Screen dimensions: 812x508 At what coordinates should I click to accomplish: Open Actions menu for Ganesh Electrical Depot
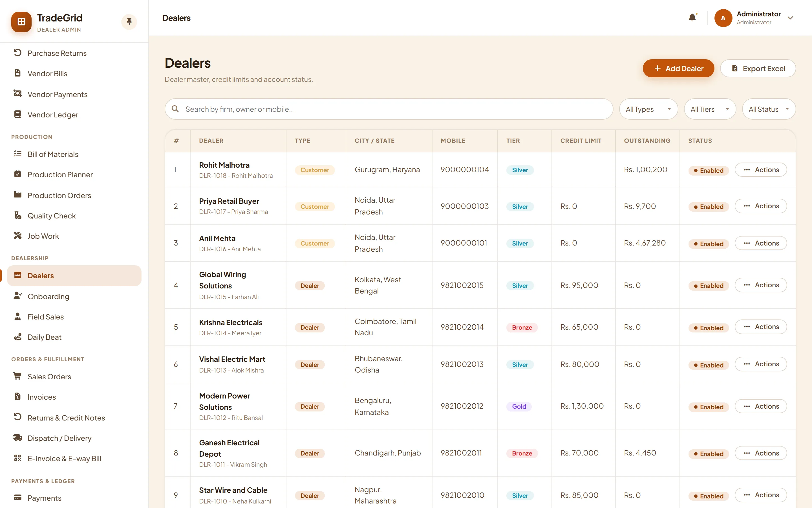click(x=761, y=453)
